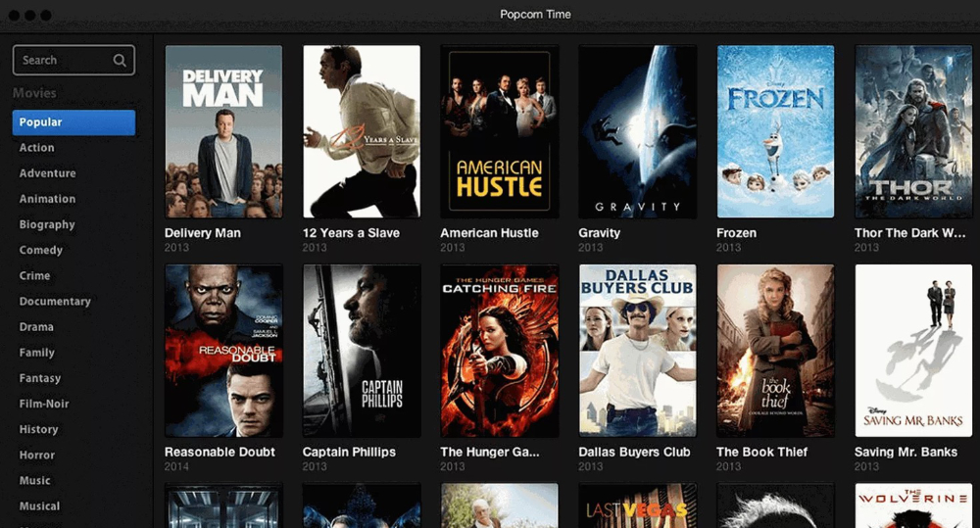This screenshot has height=528, width=980.
Task: Open the Frozen movie poster
Action: click(x=775, y=131)
